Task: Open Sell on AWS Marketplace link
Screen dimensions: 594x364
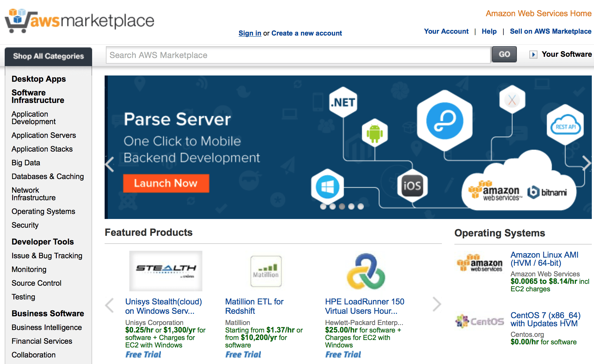Action: [x=551, y=31]
